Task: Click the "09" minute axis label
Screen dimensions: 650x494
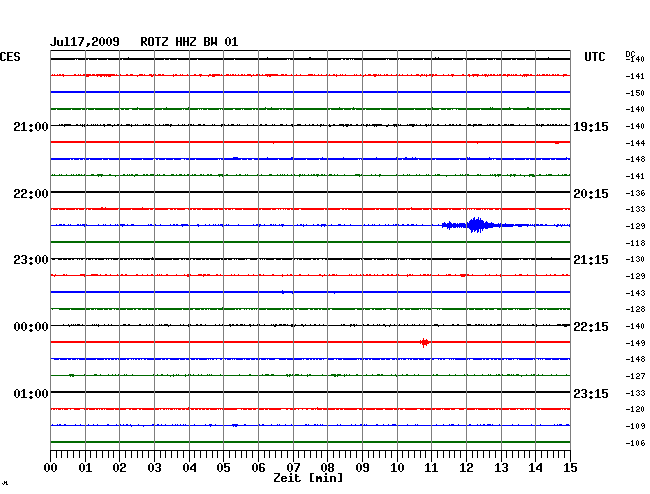Action: (362, 468)
